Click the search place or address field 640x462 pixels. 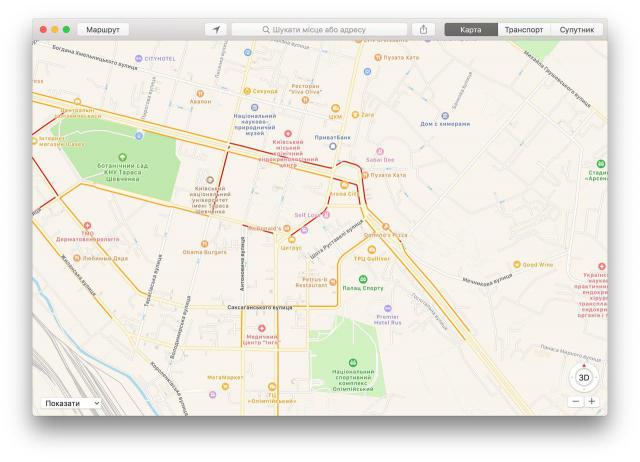pos(320,30)
